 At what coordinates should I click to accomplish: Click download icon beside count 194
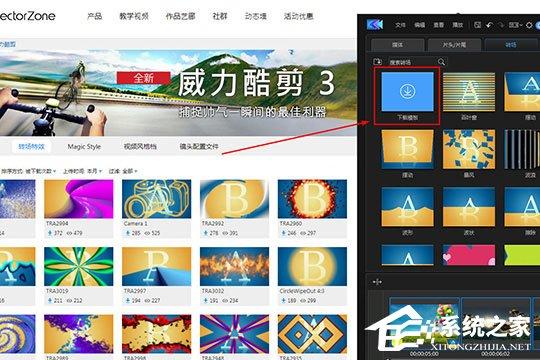point(128,301)
